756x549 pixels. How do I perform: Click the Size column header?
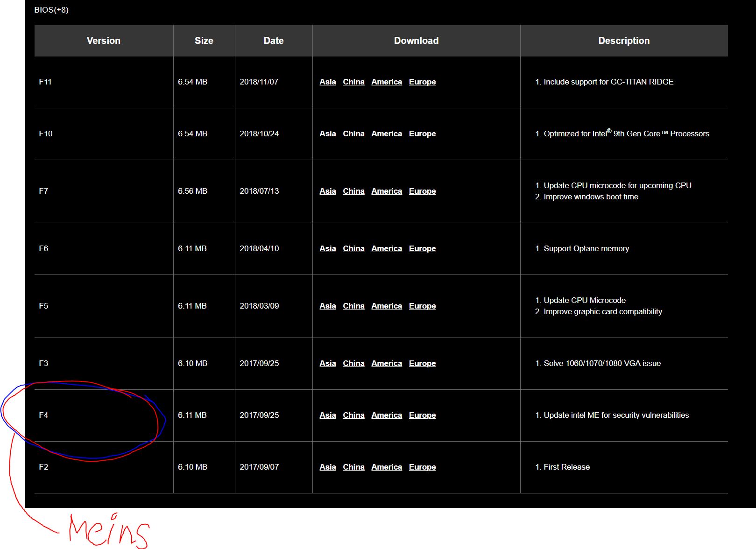click(204, 41)
